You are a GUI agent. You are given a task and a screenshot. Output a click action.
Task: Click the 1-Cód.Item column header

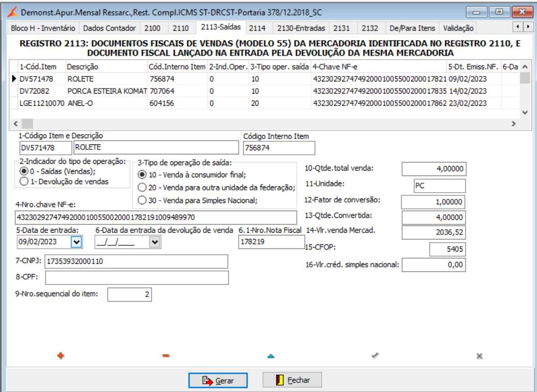[42, 67]
